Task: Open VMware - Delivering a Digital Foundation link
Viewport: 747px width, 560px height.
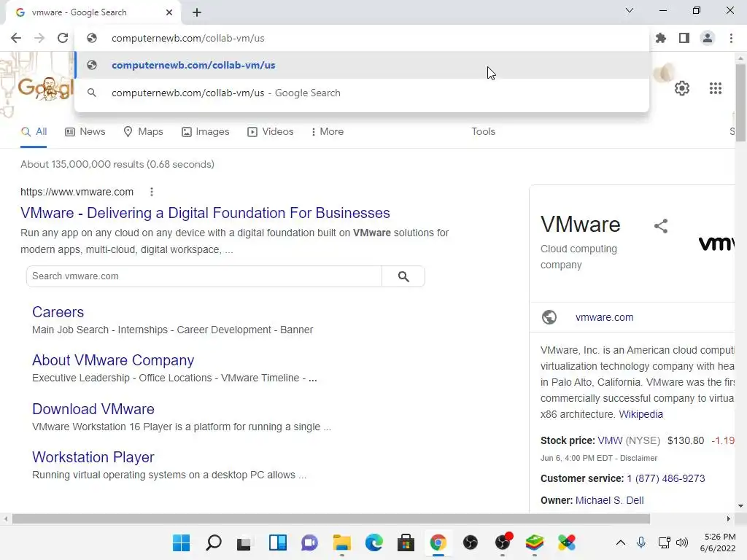Action: coord(205,213)
